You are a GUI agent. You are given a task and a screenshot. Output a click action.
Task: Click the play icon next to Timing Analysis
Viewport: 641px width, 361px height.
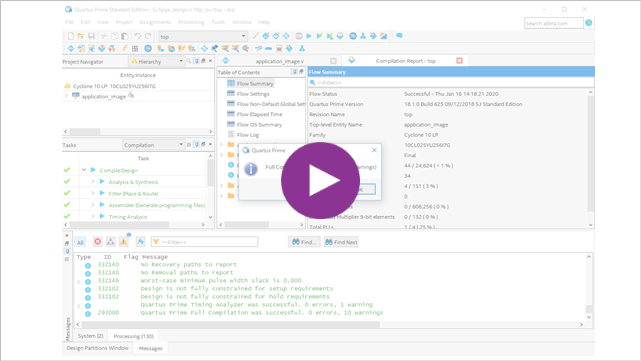102,216
